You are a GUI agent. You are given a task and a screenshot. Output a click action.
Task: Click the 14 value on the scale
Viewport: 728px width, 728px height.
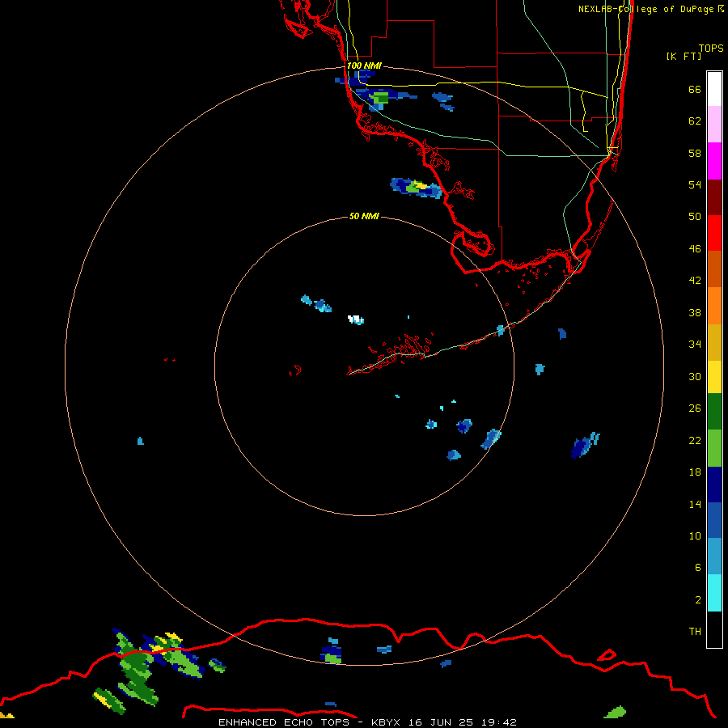point(695,504)
